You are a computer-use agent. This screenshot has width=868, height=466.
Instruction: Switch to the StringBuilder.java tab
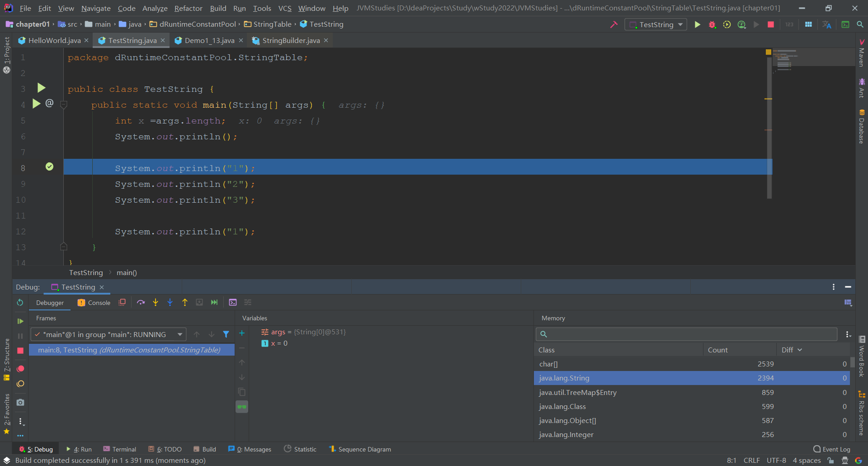(291, 40)
